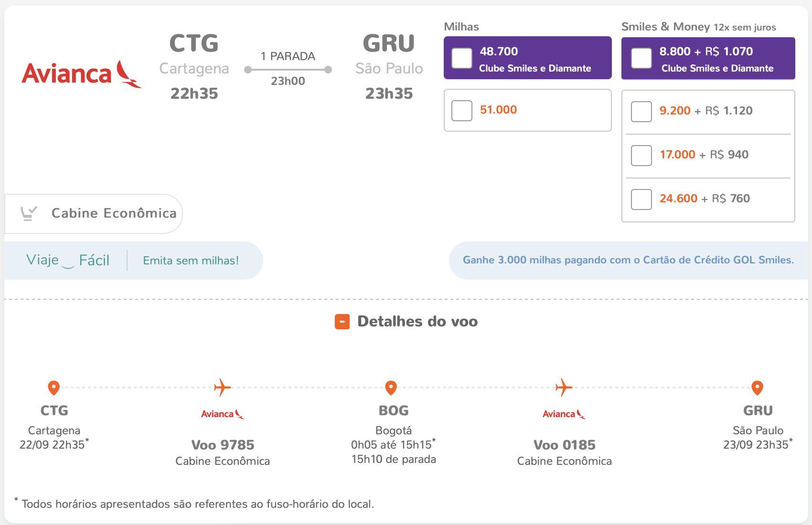Click the BOG Bogotá location pin
The height and width of the screenshot is (525, 812).
coord(391,388)
